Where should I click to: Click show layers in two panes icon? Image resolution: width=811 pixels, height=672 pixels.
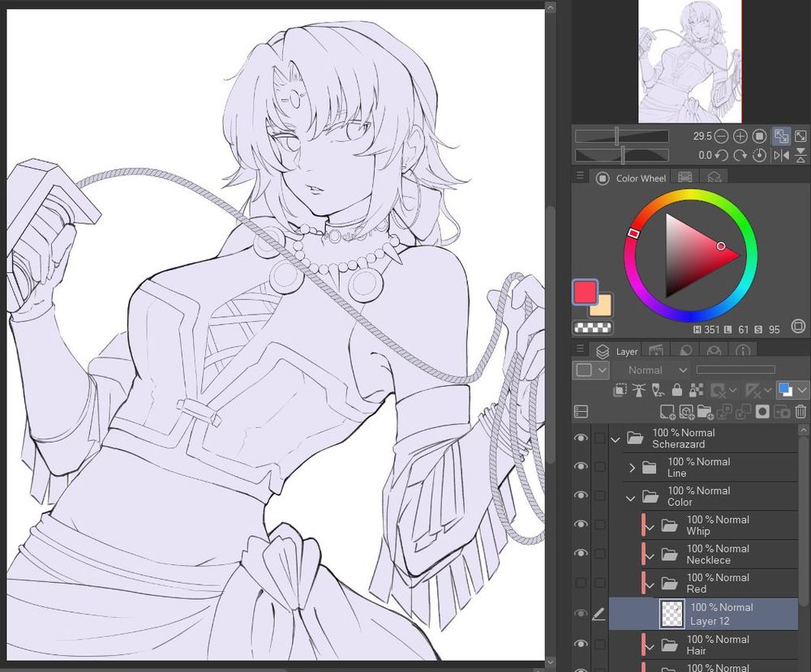click(581, 412)
